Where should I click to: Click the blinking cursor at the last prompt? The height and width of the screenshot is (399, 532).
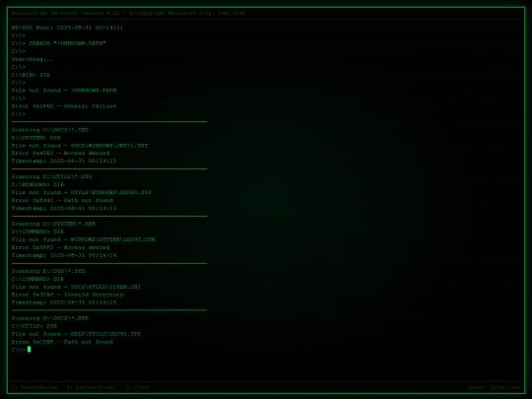point(30,349)
